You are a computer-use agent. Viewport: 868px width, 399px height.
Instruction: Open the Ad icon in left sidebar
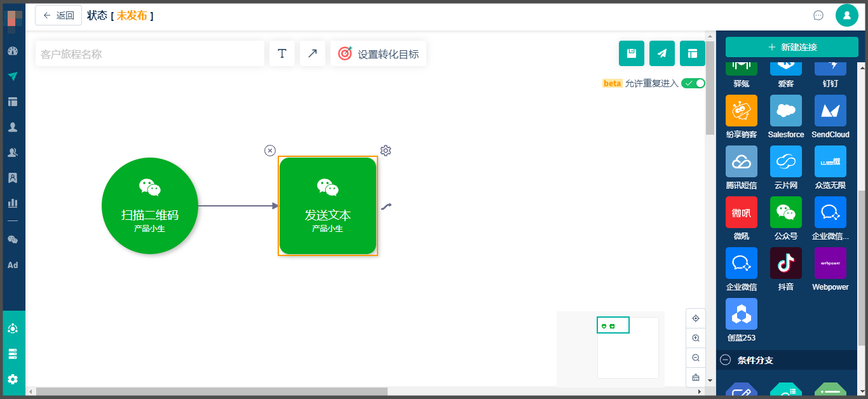point(13,265)
